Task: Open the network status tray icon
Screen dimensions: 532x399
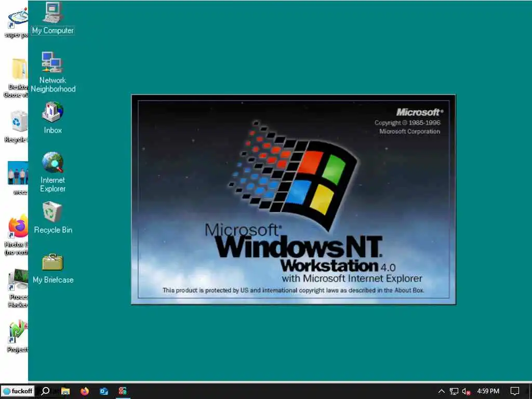Action: [454, 391]
